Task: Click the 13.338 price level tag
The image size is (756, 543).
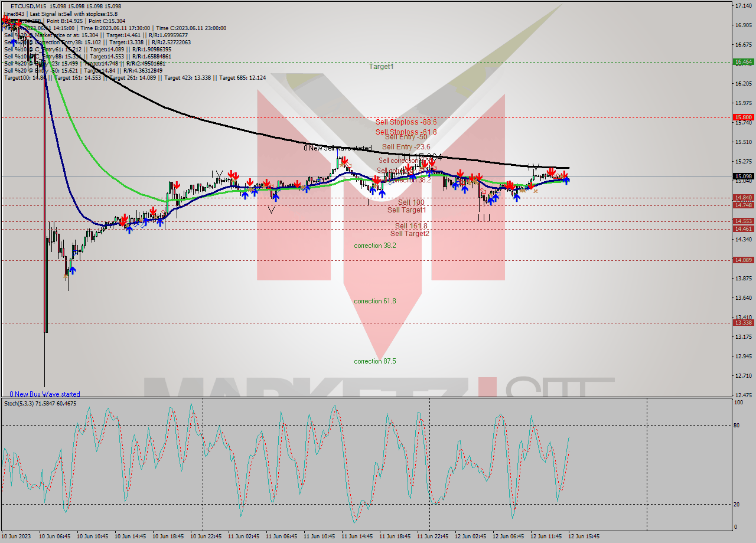Action: [x=743, y=322]
